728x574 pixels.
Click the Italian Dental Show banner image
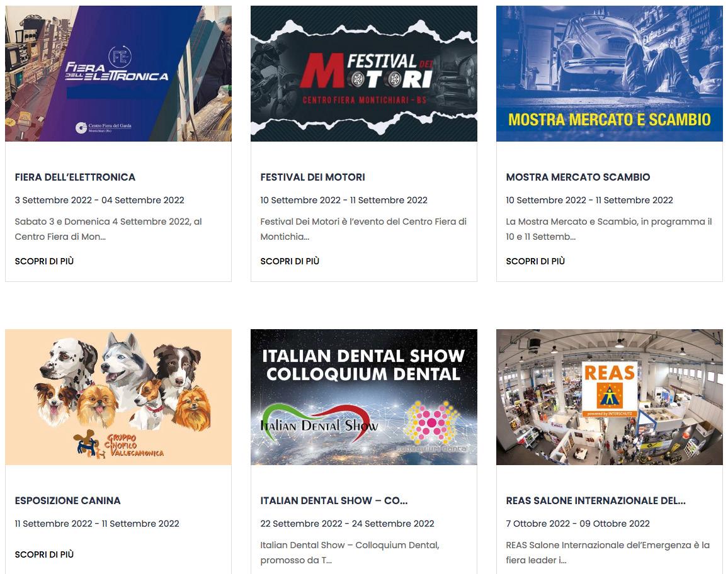(364, 397)
